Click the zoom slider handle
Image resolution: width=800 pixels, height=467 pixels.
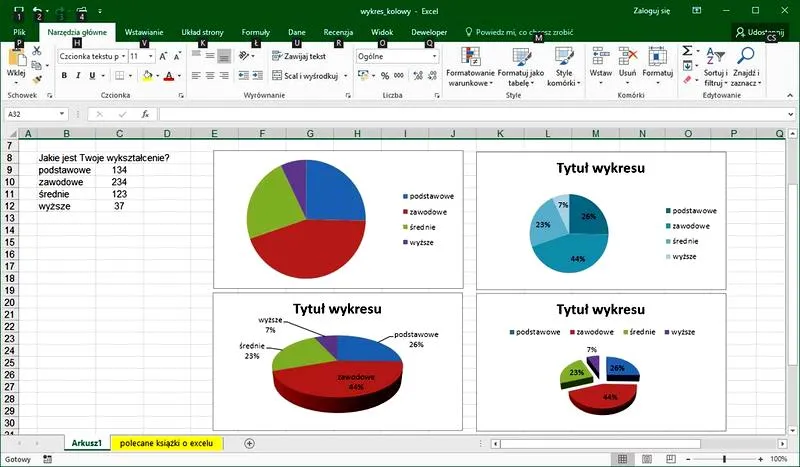click(x=724, y=459)
